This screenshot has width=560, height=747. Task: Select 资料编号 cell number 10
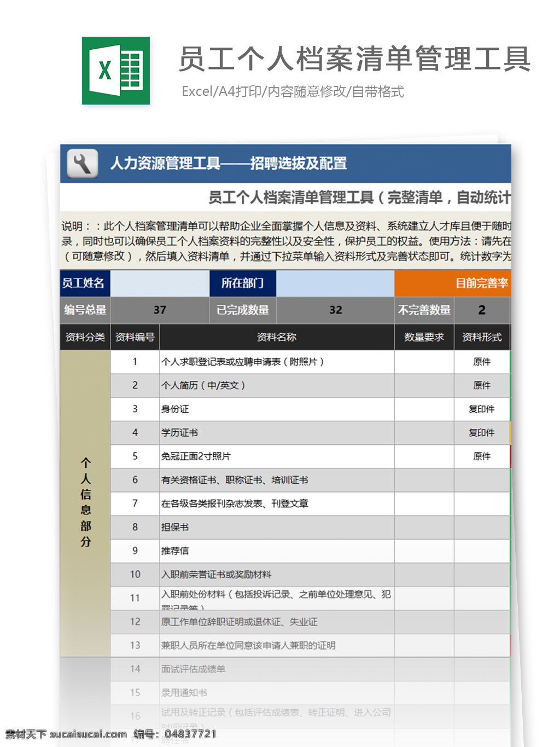coord(135,574)
